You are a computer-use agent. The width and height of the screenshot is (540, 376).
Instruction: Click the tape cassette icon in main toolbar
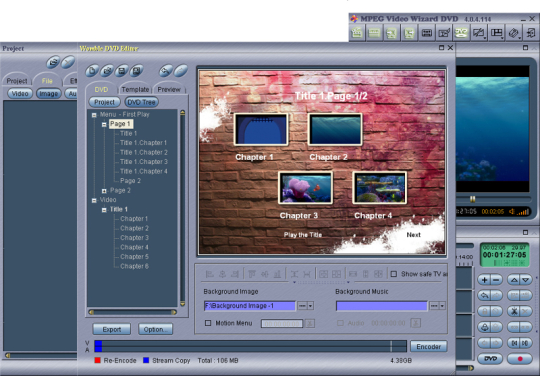[x=426, y=33]
